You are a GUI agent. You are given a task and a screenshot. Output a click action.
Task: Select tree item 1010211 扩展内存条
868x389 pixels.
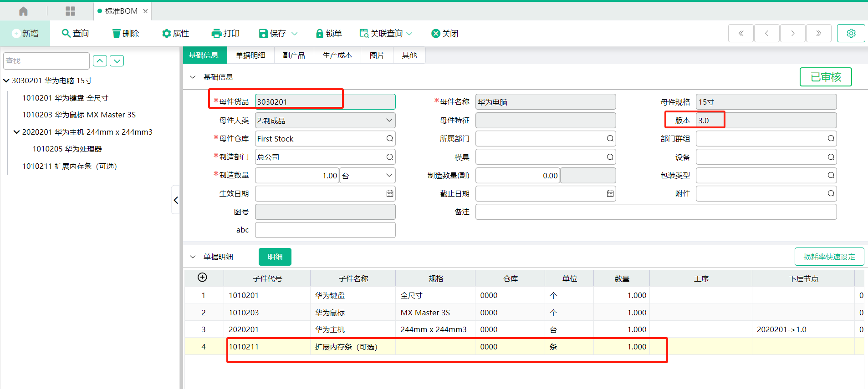(70, 166)
